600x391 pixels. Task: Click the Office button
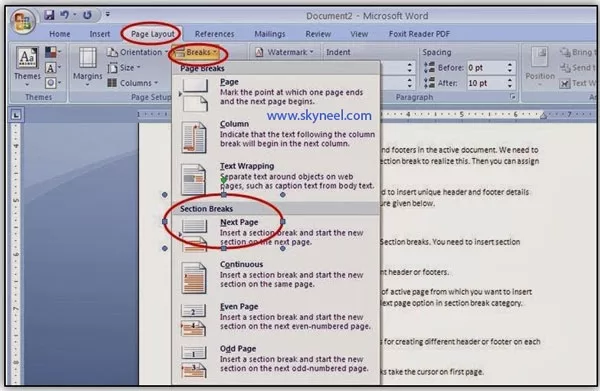click(23, 21)
